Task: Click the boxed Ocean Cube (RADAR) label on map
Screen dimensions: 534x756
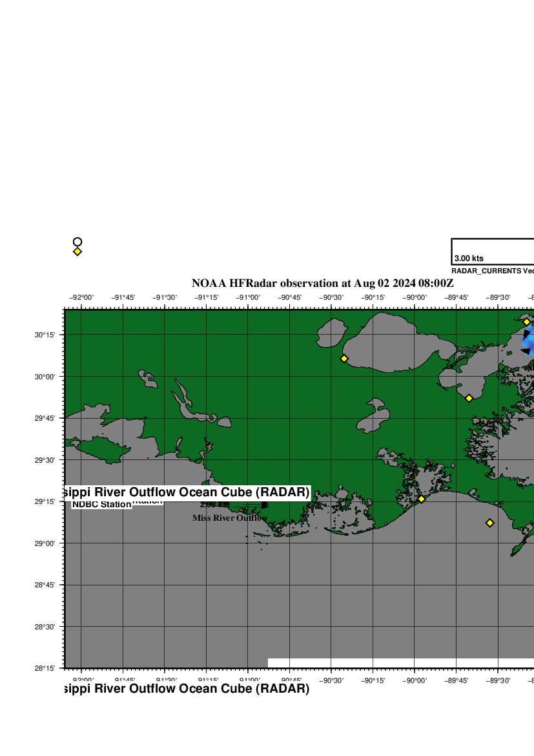Action: [187, 492]
